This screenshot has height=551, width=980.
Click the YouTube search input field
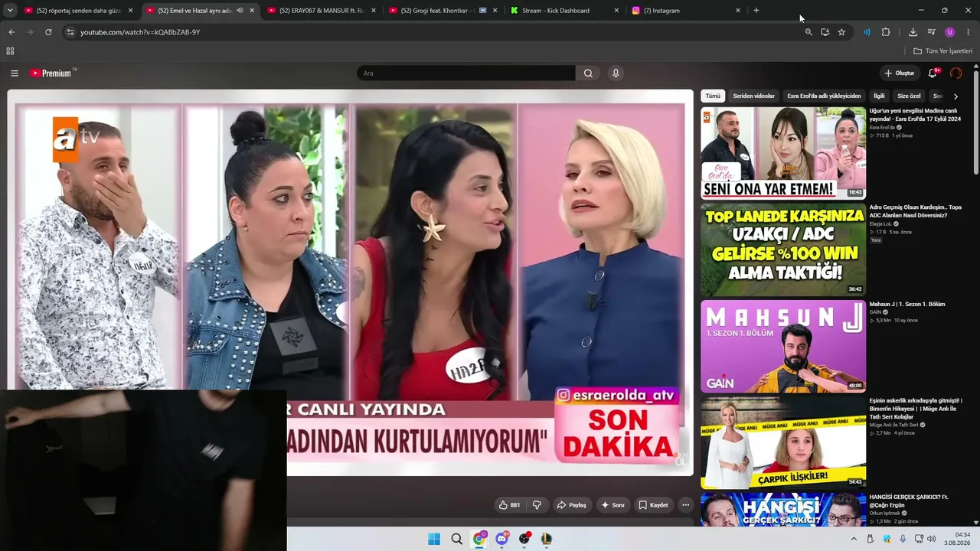465,73
